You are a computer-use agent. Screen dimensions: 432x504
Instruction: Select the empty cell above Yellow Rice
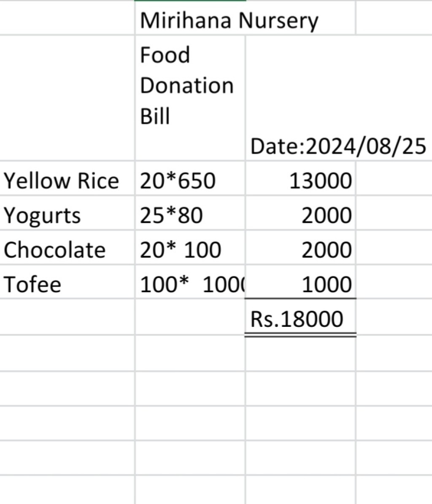(x=67, y=98)
